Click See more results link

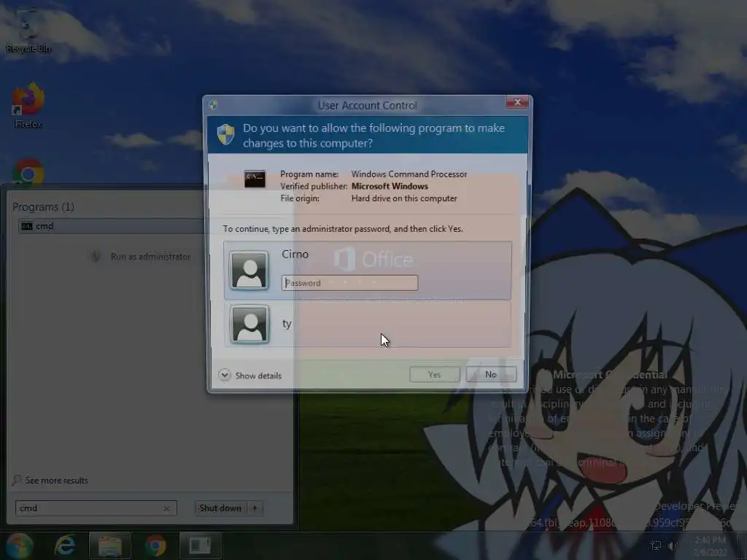pyautogui.click(x=50, y=480)
